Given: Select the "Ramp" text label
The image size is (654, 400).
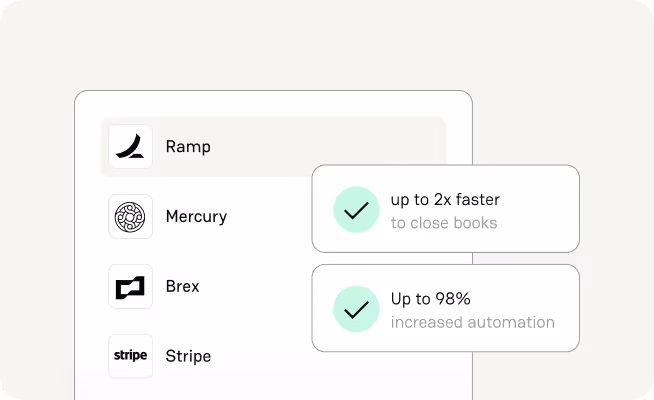Looking at the screenshot, I should [188, 147].
